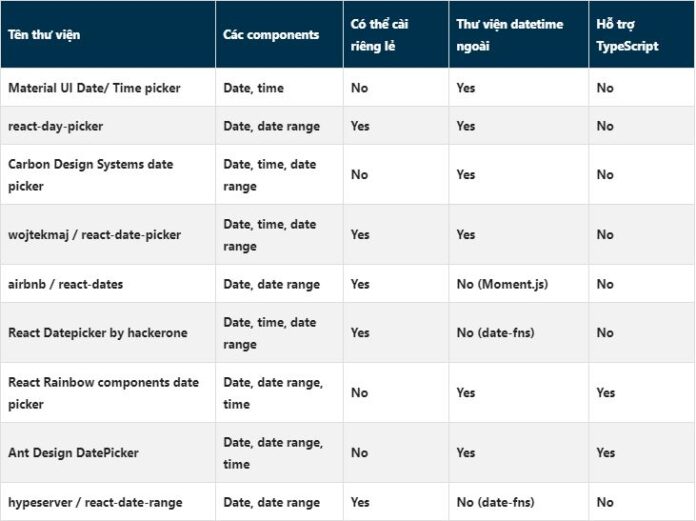Select the 'Material UI Date/ Time picker' cell
Screen dimensions: 696x521
pos(94,88)
